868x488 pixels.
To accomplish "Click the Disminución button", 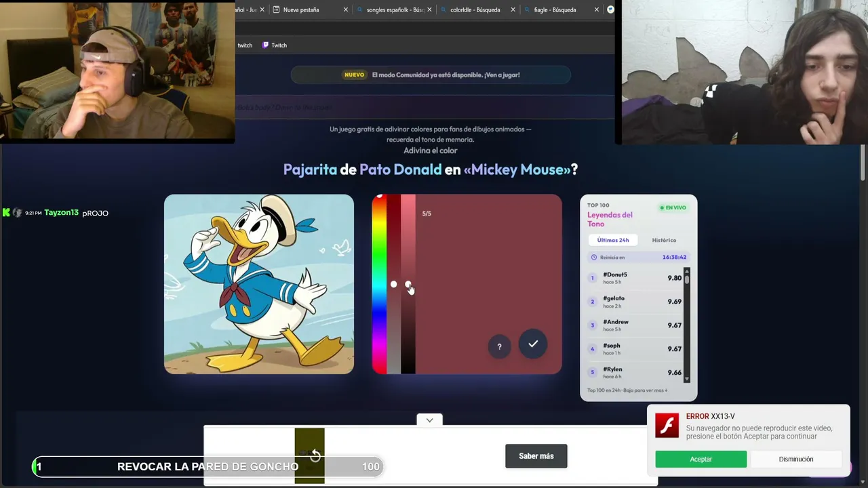I will point(796,459).
